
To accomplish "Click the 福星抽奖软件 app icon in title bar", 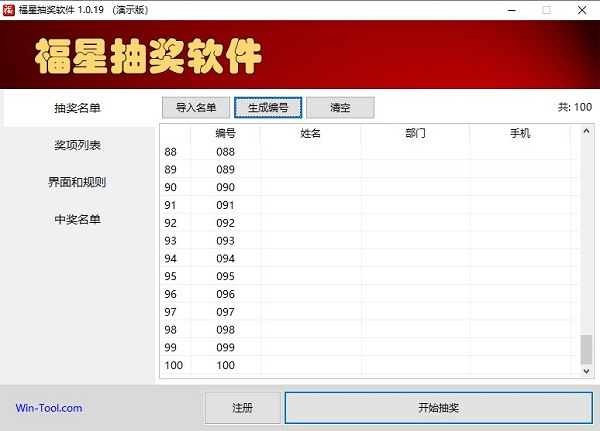I will [x=8, y=10].
